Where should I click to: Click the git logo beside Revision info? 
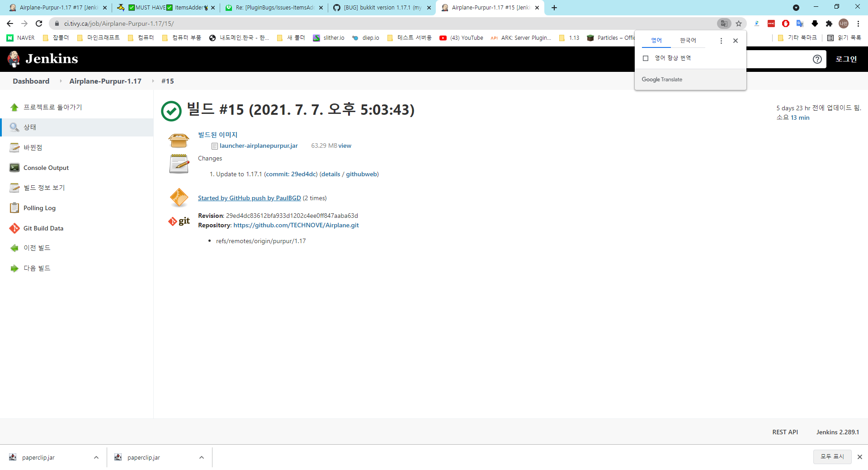[179, 221]
